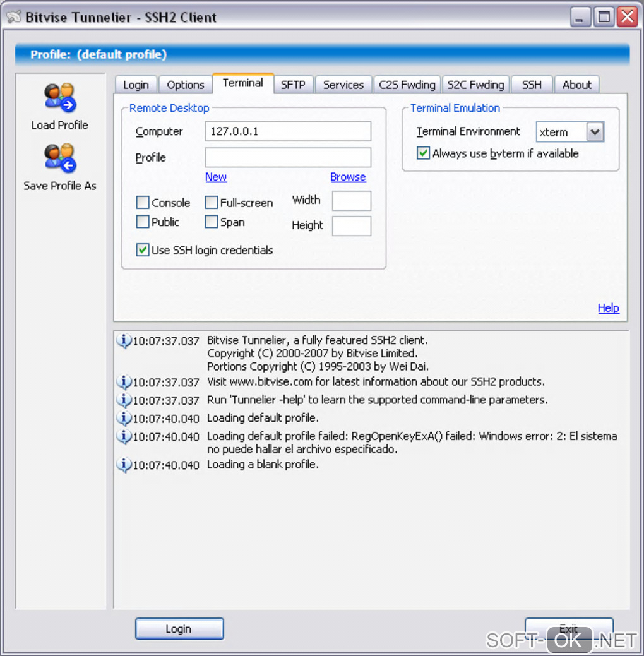644x656 pixels.
Task: Close the Bitvise Tunnelier window
Action: click(627, 17)
